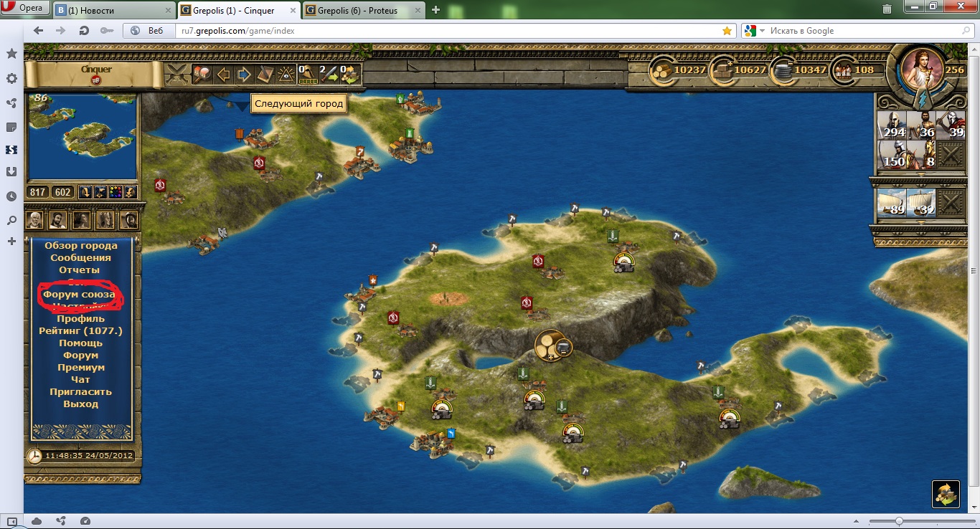Click the game clock time 11:48:35 24/05/2012
Image resolution: width=980 pixels, height=529 pixels.
pos(88,455)
